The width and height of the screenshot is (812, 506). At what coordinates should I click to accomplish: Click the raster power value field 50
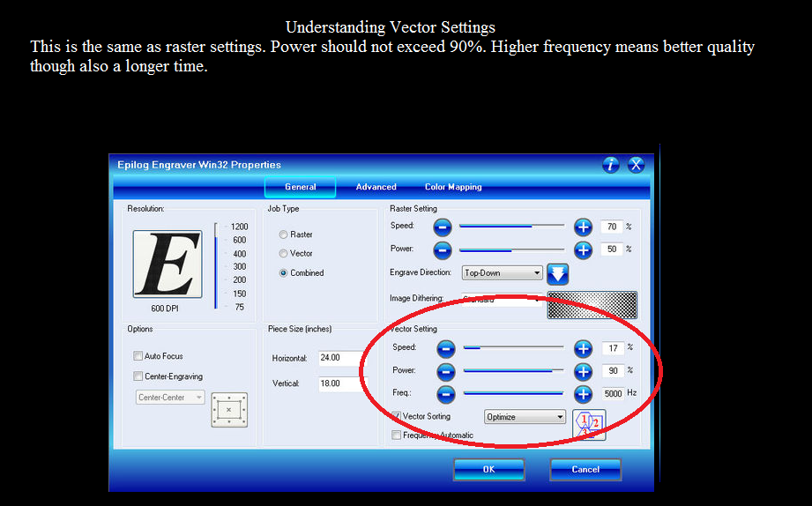[x=612, y=249]
